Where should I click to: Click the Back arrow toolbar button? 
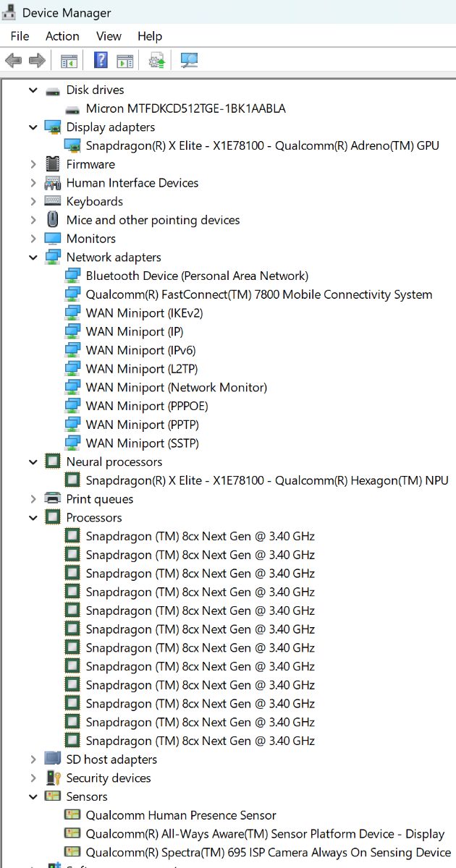coord(13,61)
